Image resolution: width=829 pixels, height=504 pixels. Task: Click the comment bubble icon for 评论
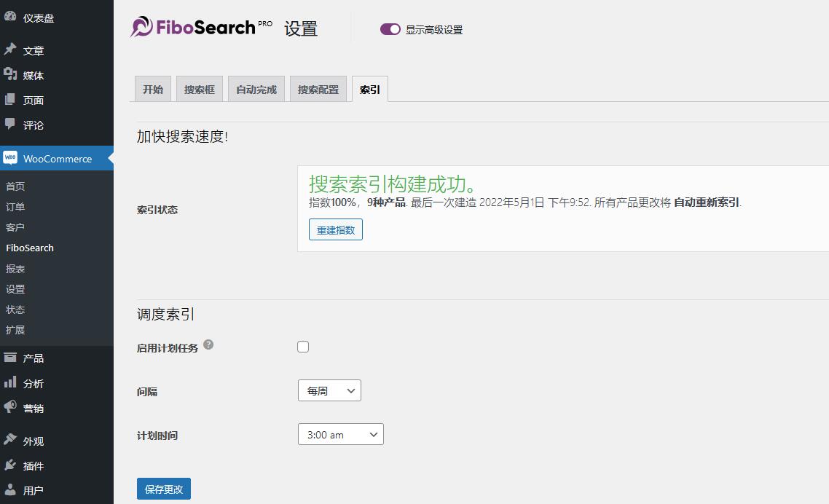(x=10, y=125)
